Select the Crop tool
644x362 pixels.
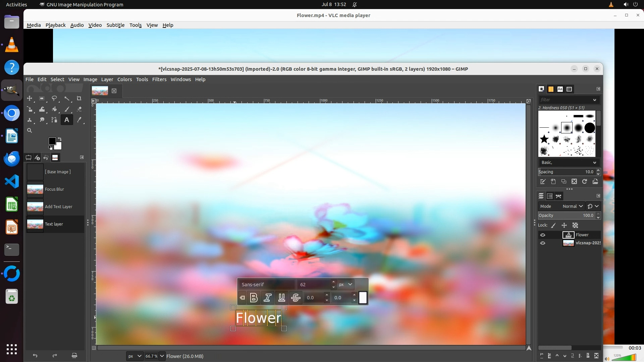pos(79,99)
